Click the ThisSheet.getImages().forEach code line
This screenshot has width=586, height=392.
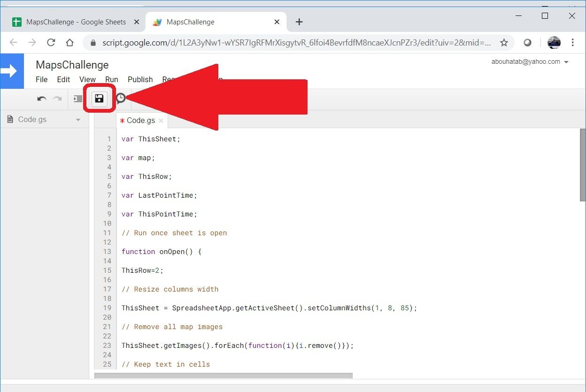(238, 346)
